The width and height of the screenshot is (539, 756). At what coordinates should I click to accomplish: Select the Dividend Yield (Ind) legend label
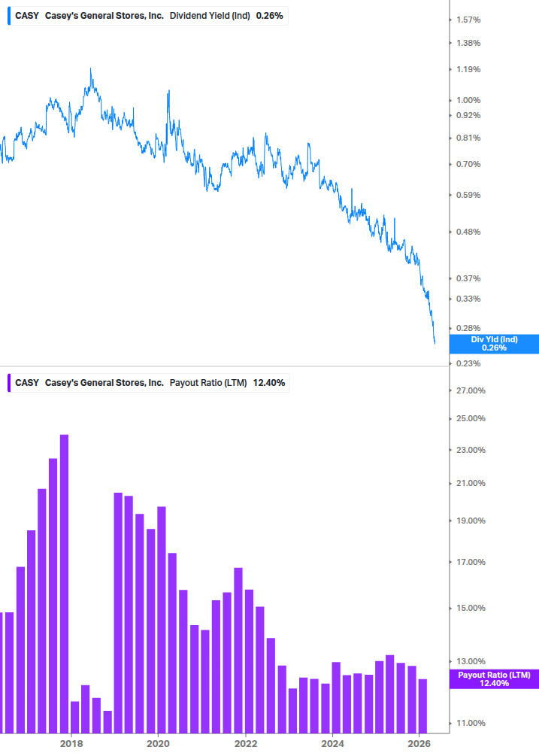click(x=210, y=16)
